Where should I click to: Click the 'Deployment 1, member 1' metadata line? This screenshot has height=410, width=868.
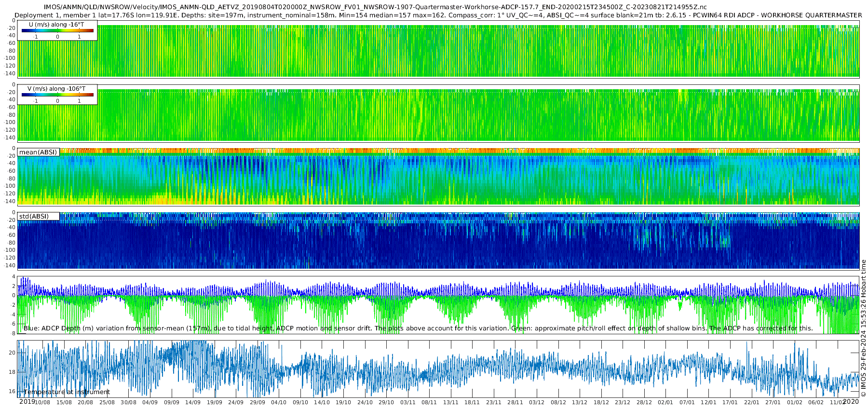pyautogui.click(x=438, y=15)
